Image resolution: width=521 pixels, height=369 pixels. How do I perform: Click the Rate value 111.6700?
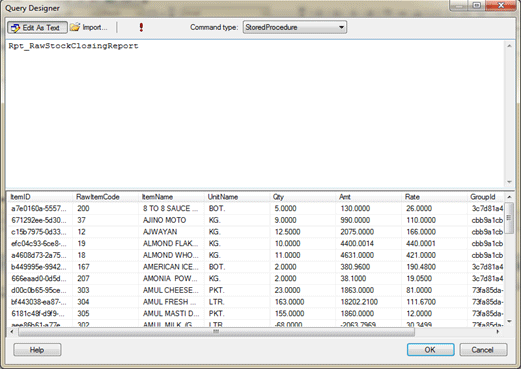pyautogui.click(x=434, y=302)
